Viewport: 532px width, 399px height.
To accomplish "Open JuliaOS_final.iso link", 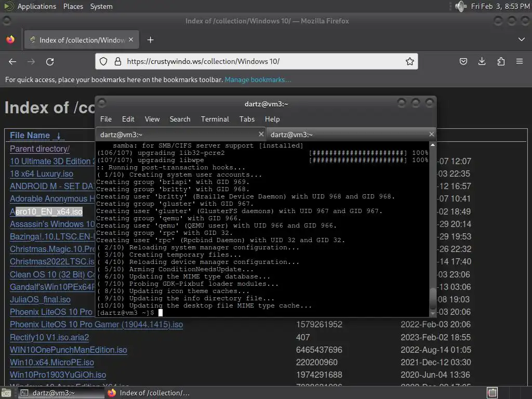I will (40, 300).
